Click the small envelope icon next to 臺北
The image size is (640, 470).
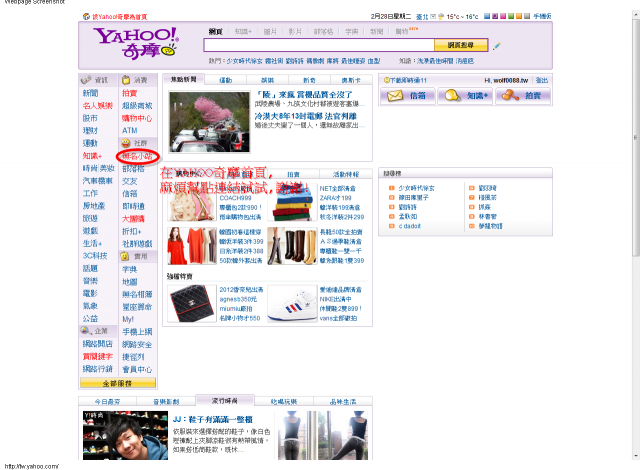[433, 17]
